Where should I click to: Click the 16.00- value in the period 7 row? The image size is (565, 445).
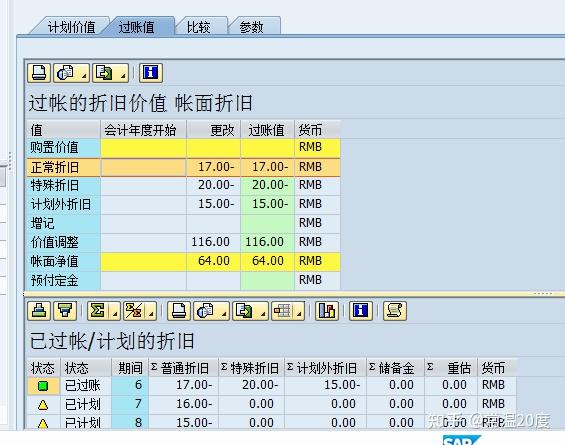(x=194, y=404)
